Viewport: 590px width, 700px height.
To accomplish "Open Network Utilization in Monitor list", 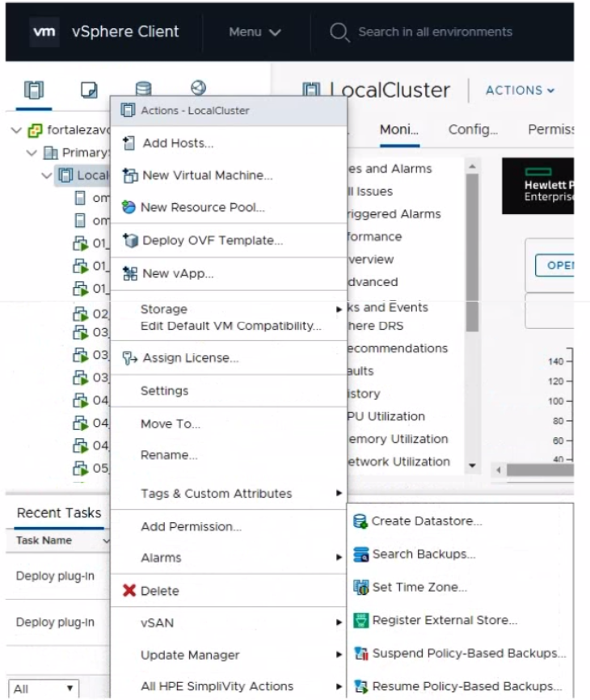I will point(399,462).
